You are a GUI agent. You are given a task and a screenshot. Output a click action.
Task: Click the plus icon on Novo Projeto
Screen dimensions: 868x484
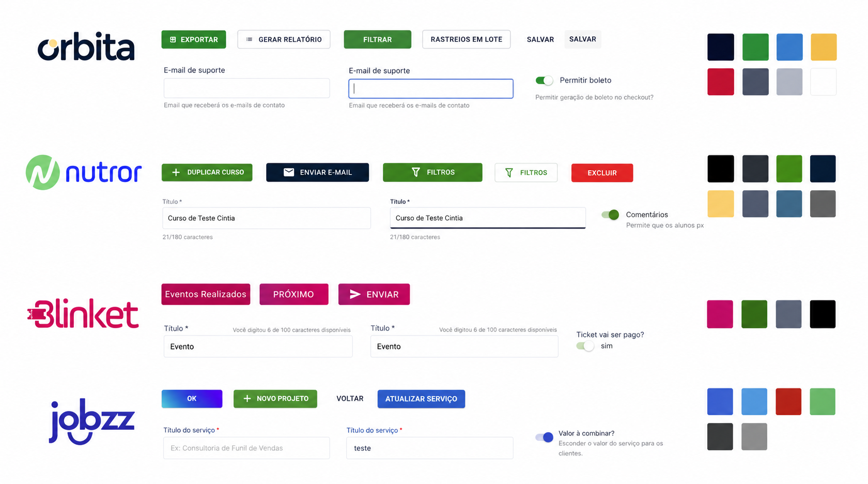tap(247, 399)
